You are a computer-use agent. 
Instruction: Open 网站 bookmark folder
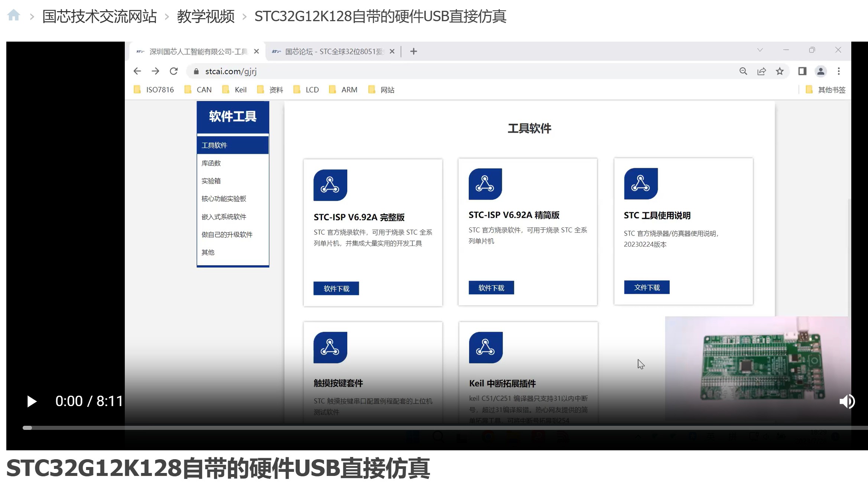pyautogui.click(x=381, y=90)
